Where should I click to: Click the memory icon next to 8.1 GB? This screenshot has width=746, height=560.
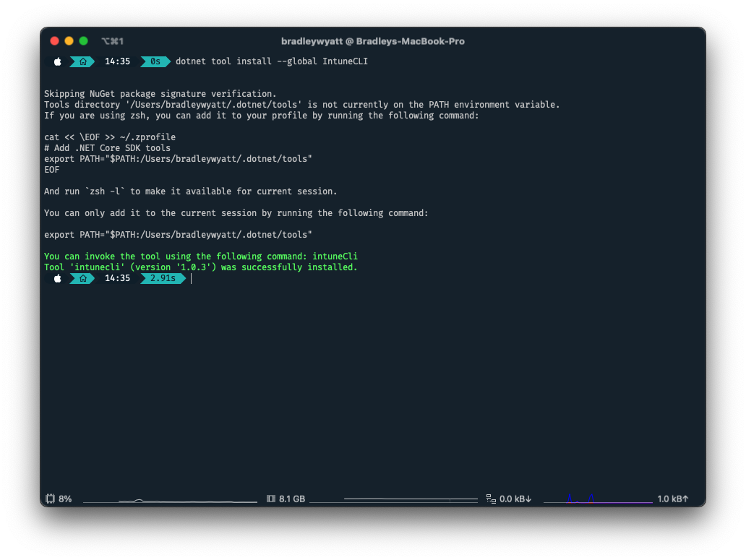[x=271, y=499]
